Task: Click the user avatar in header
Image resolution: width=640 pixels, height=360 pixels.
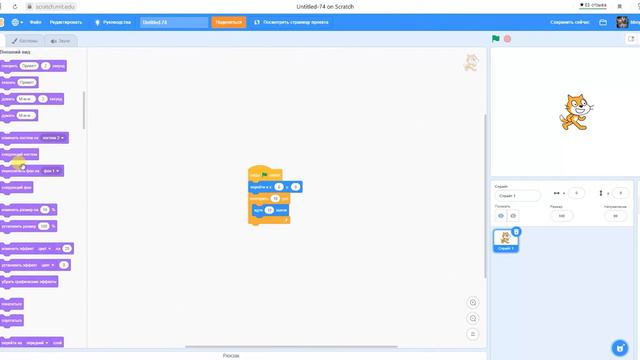Action: pos(622,22)
